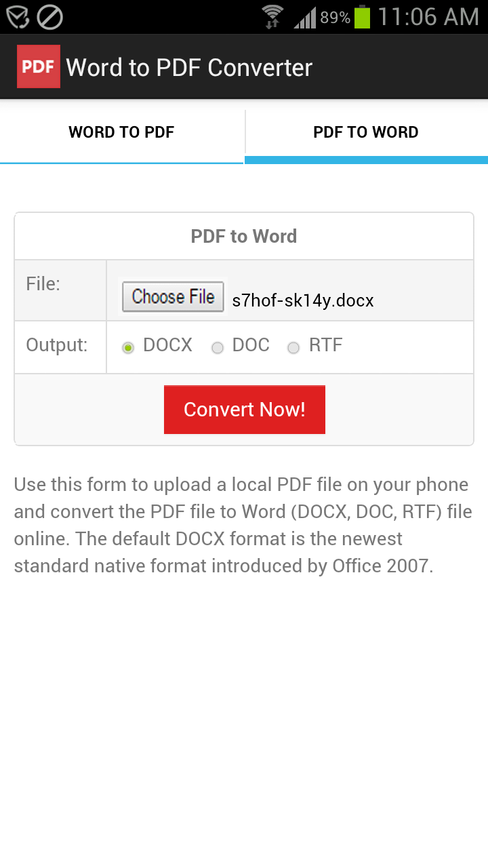The height and width of the screenshot is (868, 488).
Task: Tap the selected file name s7hof-sk14y.docx
Action: (303, 300)
